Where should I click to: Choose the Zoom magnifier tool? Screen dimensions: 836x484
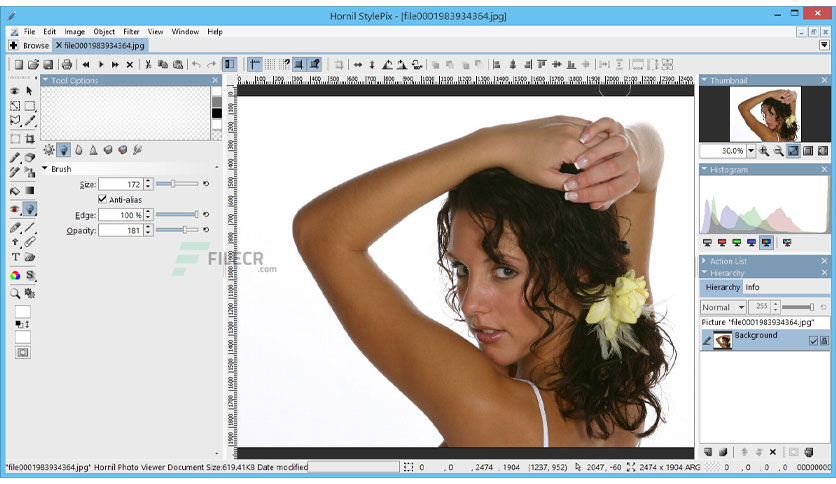click(x=15, y=293)
